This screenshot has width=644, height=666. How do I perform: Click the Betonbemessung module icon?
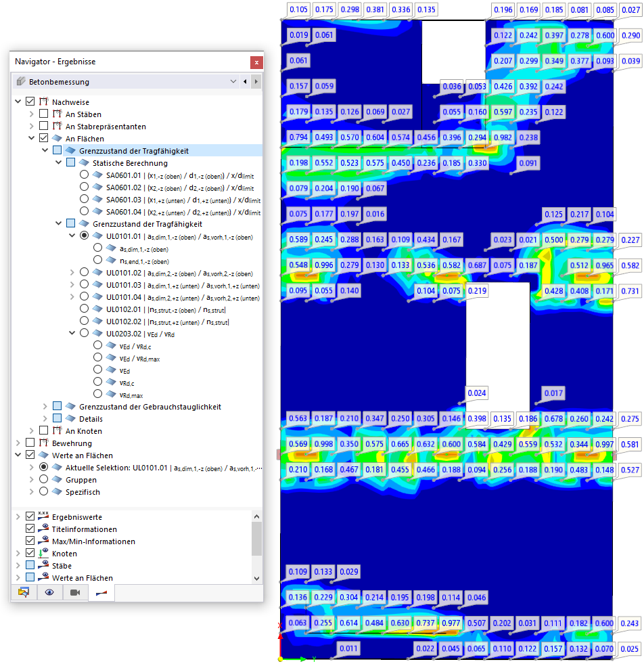21,81
